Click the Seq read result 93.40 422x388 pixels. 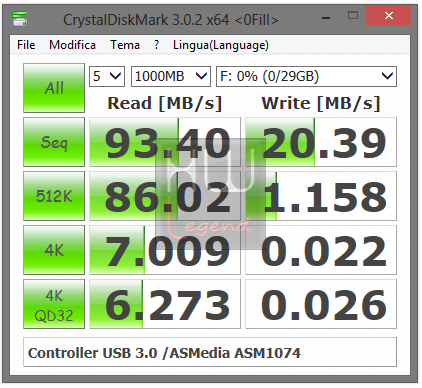tap(165, 142)
